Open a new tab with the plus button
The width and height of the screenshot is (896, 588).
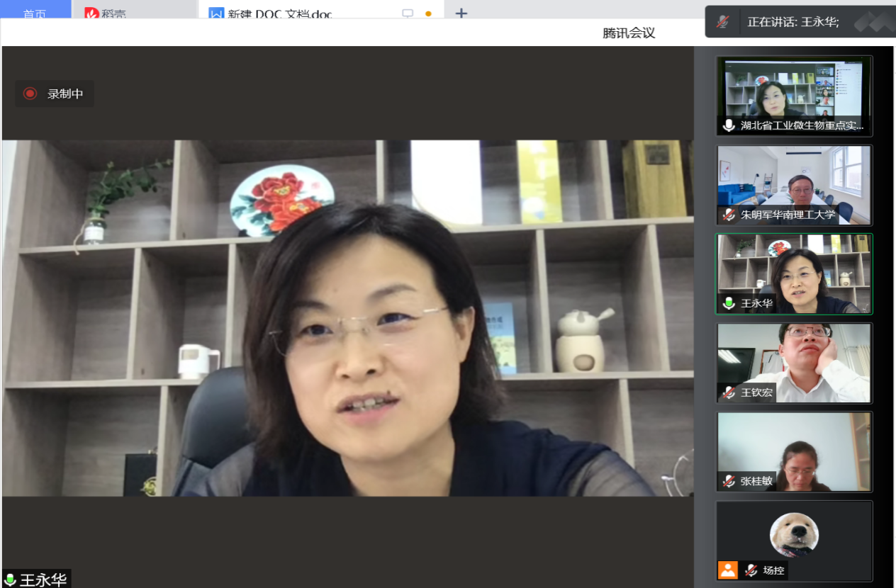tap(461, 13)
